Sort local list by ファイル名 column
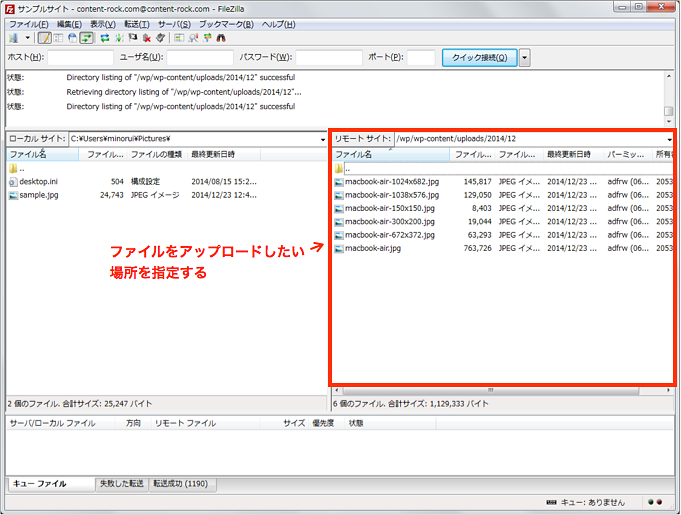The image size is (681, 515). [x=43, y=154]
